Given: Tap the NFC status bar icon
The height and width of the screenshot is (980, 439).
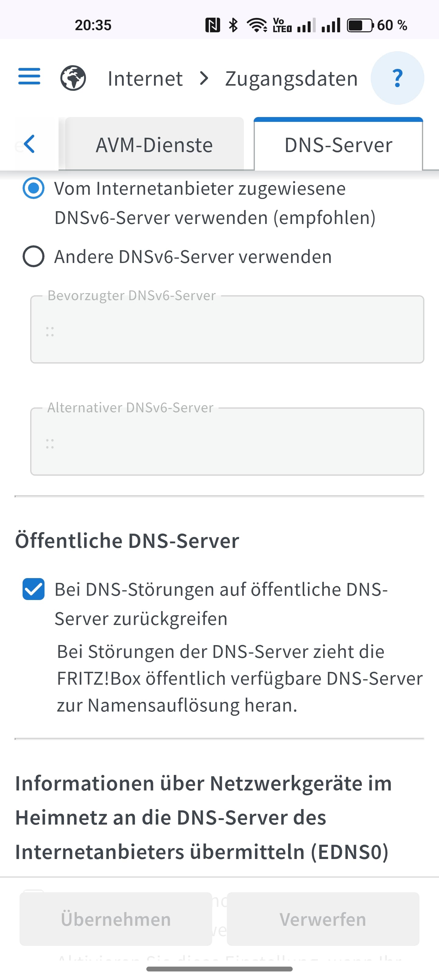Looking at the screenshot, I should (212, 25).
